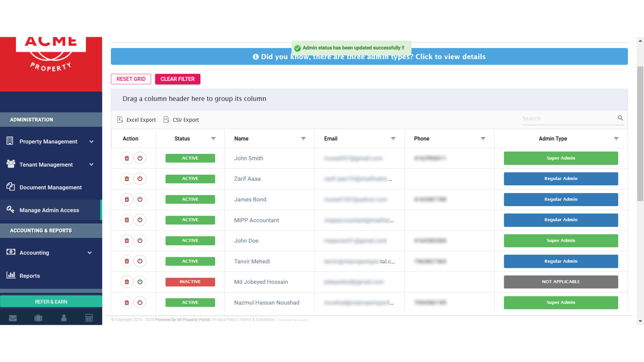644x362 pixels.
Task: Click the vertical page scrollbar thumb
Action: pos(640,134)
